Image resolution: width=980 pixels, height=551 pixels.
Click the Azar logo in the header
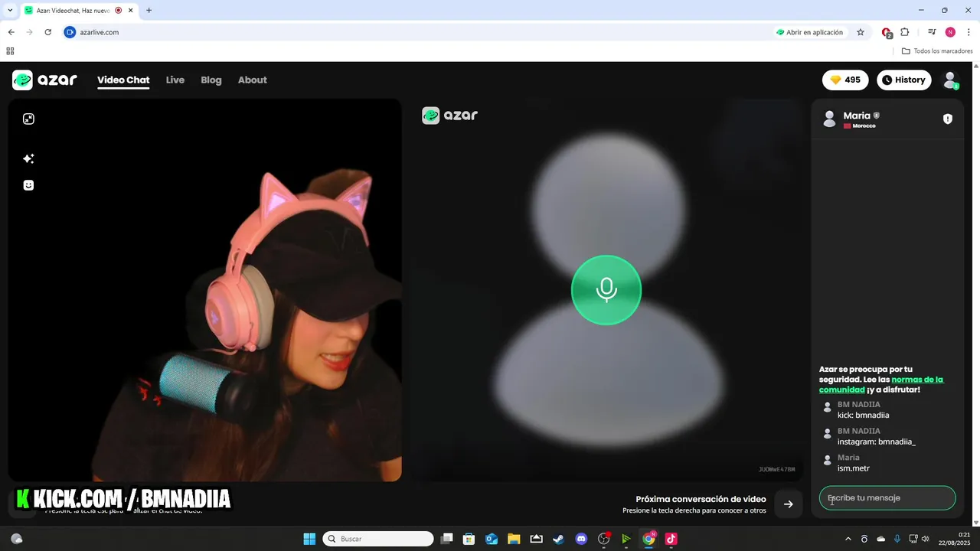coord(45,80)
